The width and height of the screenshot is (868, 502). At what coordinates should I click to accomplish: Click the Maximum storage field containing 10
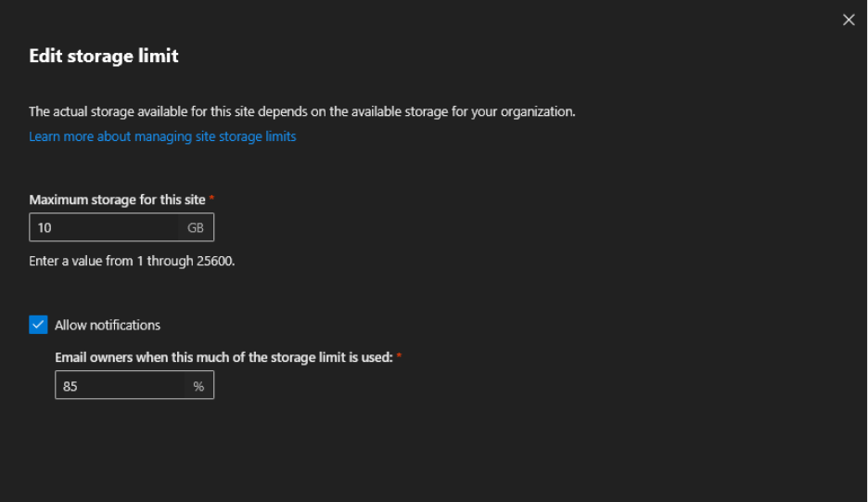point(104,227)
